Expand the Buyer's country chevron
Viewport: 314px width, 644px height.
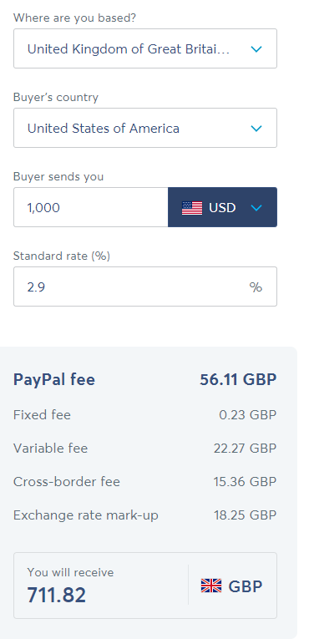256,129
